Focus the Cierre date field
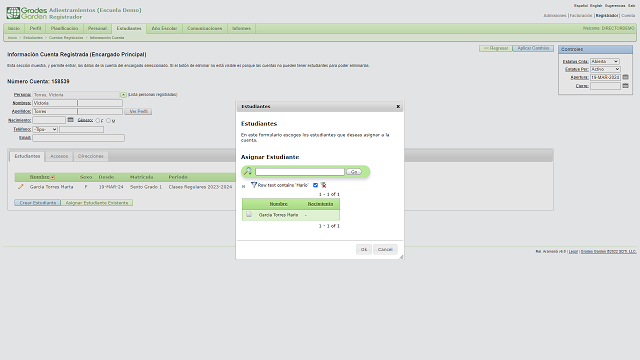 pyautogui.click(x=605, y=86)
